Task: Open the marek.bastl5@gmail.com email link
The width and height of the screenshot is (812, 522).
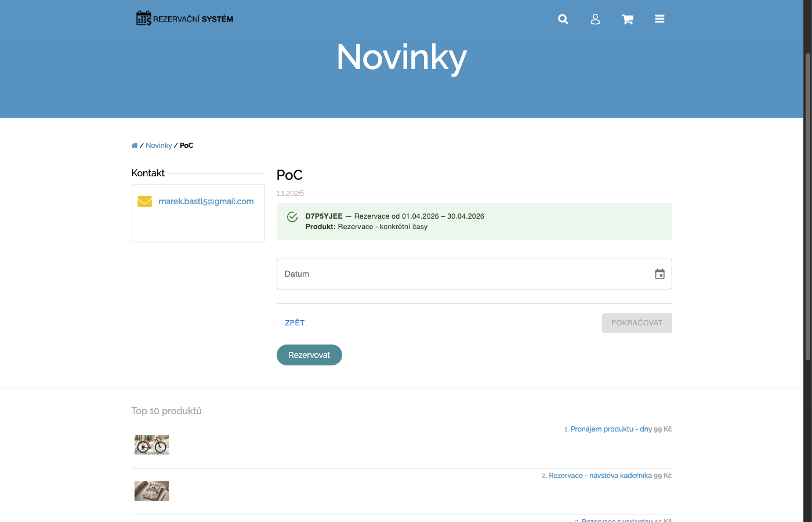Action: tap(206, 201)
